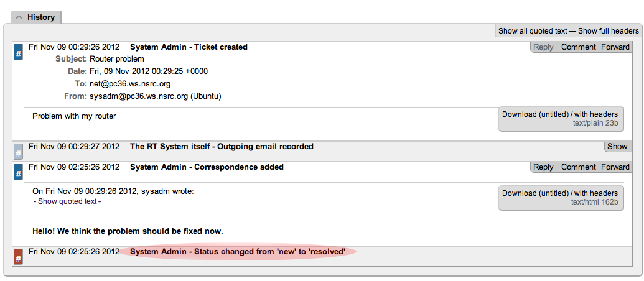
Task: Reply to the Correspondence added entry
Action: [543, 167]
